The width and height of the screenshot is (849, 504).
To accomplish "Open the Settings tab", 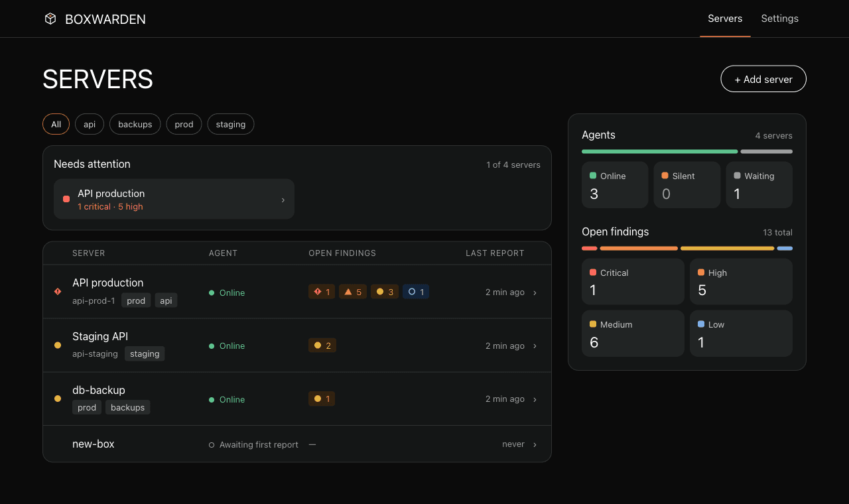I will click(780, 19).
